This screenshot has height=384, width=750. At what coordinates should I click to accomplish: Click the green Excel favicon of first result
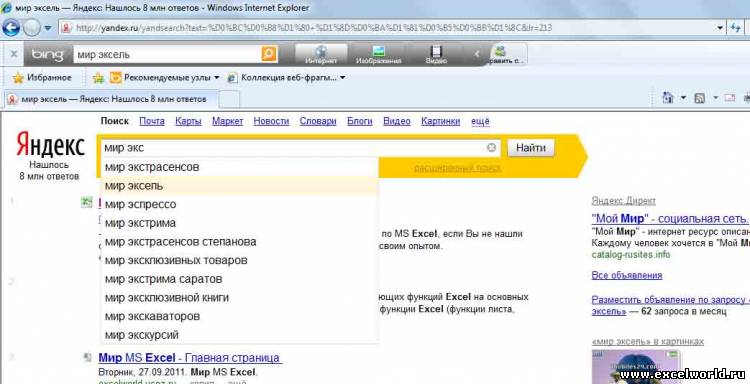87,202
